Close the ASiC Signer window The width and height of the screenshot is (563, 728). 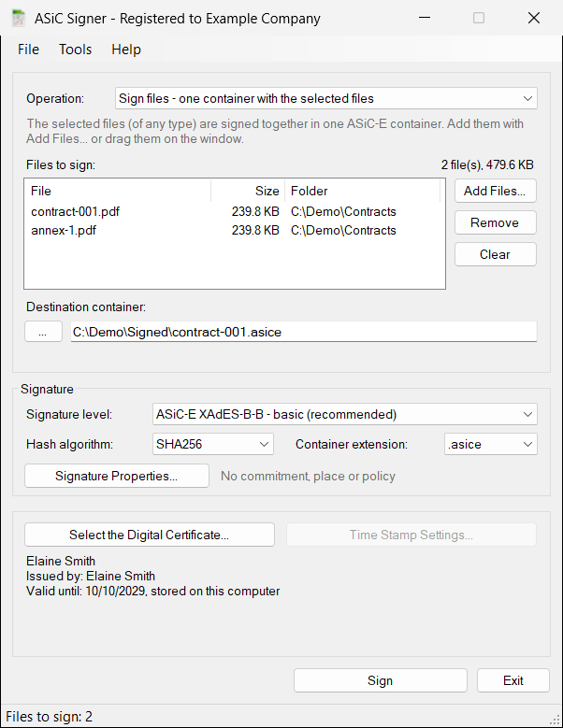coord(534,18)
